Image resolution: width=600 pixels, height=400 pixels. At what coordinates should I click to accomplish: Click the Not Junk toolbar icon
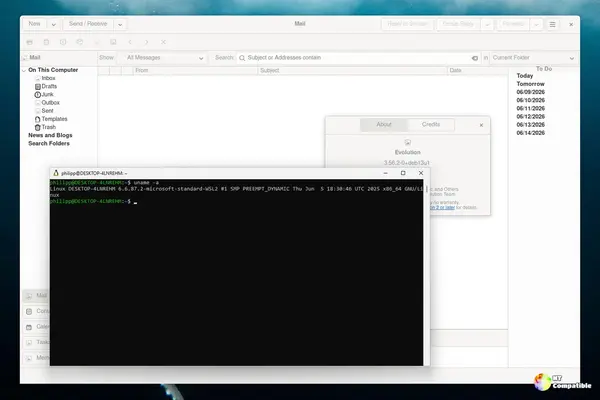click(x=80, y=42)
